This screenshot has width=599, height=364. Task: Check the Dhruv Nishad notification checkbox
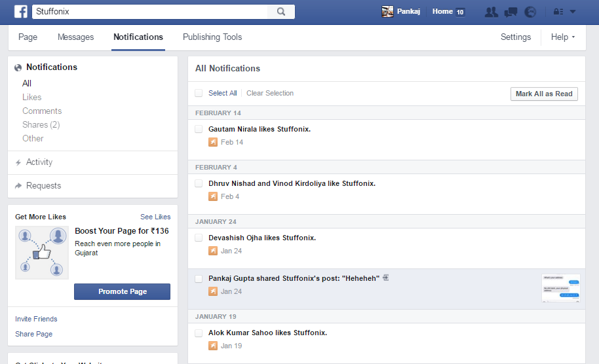199,183
